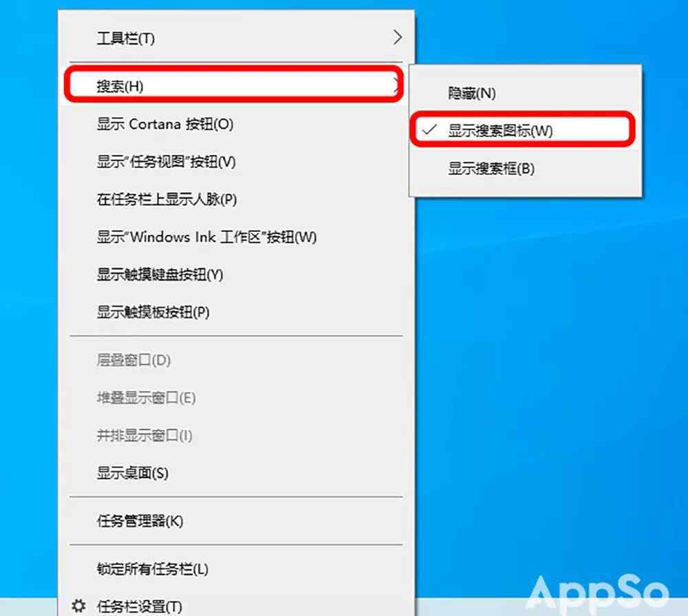The height and width of the screenshot is (616, 688).
Task: Toggle 显示"Windows Ink 工作区"按钮(W)
Action: click(235, 237)
